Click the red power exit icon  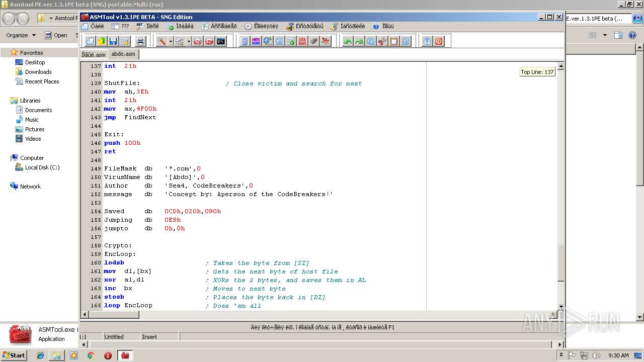click(439, 41)
